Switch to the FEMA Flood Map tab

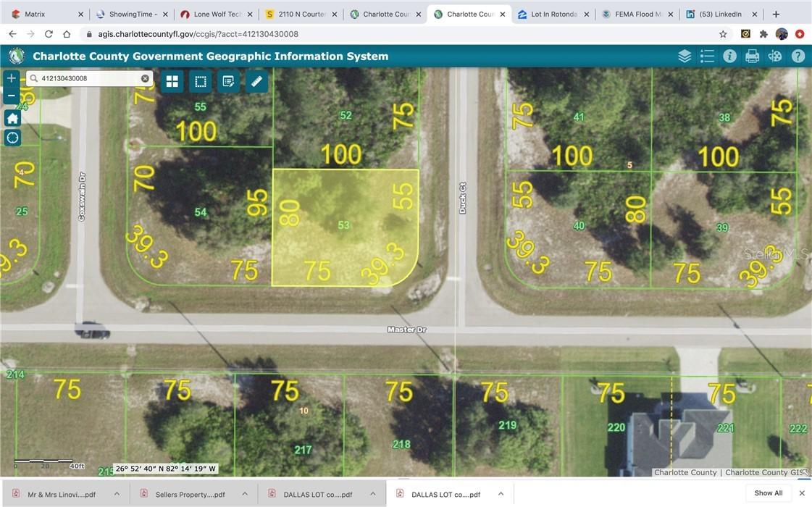tap(636, 14)
